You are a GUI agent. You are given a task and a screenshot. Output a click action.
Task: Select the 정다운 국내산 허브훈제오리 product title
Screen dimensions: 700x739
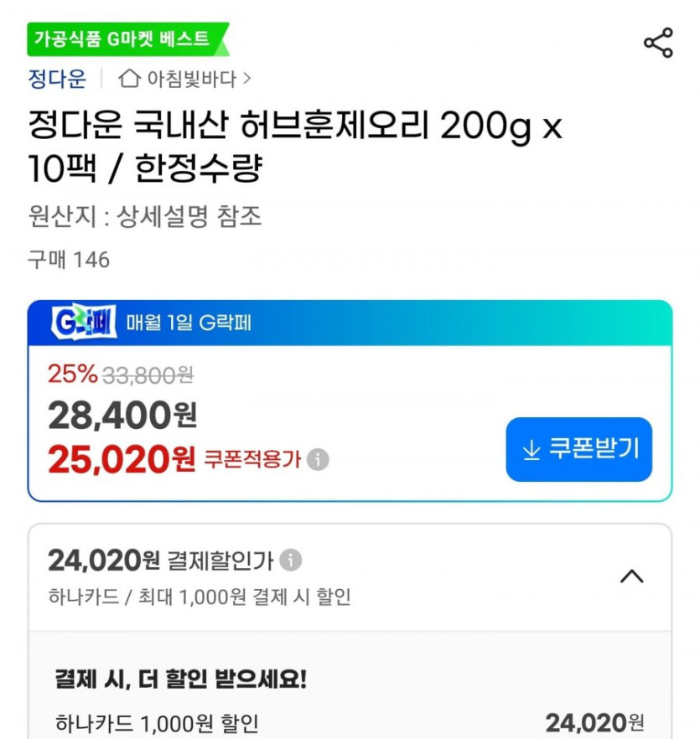pos(293,148)
